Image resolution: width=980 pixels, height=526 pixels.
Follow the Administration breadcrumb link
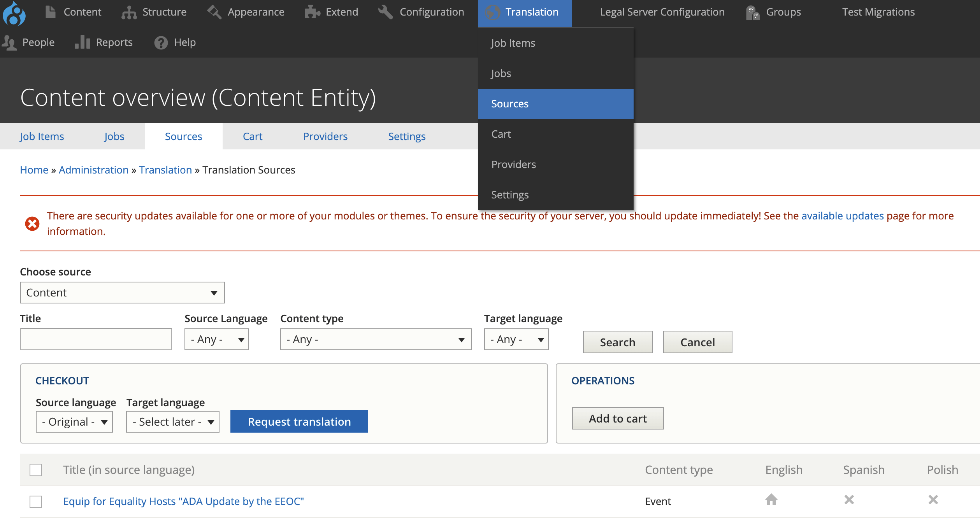(93, 170)
